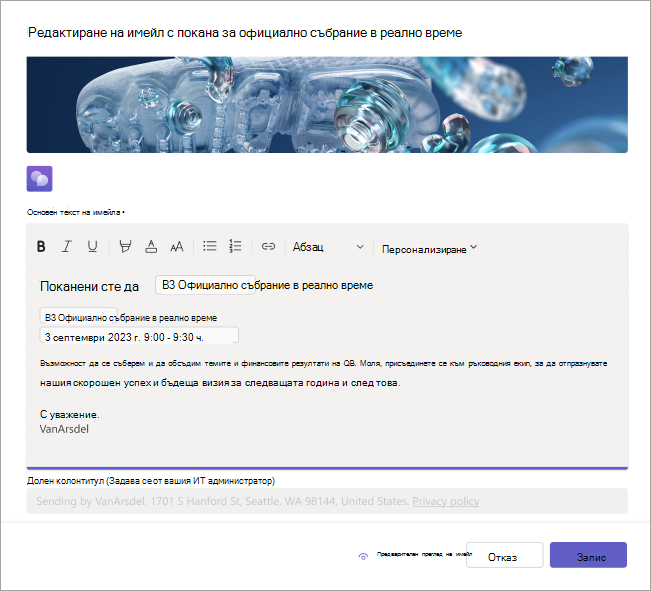Expand the Персонализиране dropdown
651x591 pixels.
[x=429, y=249]
